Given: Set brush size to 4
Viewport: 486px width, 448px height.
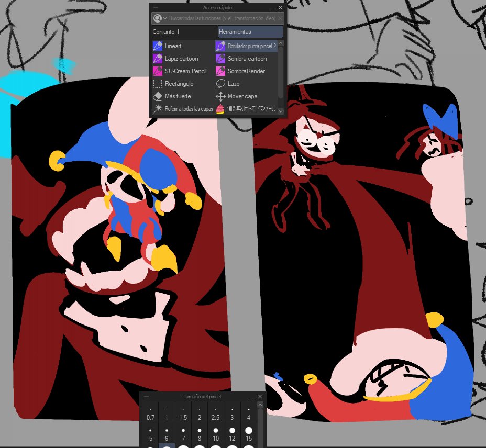Looking at the screenshot, I should 249,413.
